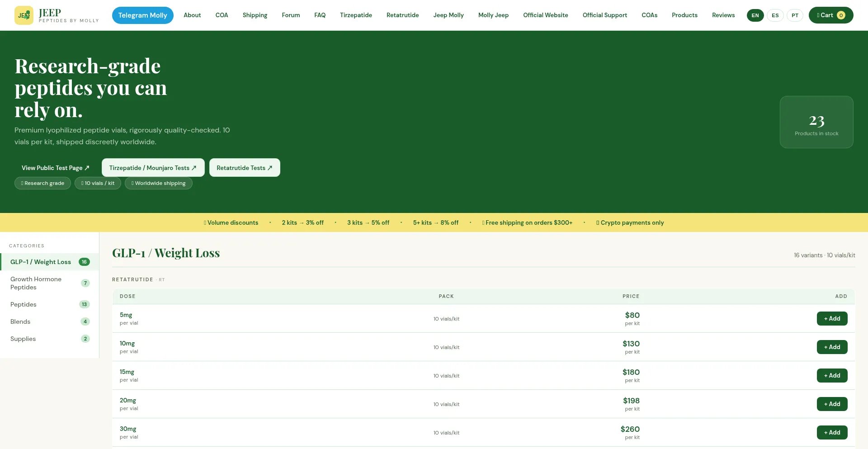Switch language to EN
Image resolution: width=868 pixels, height=449 pixels.
tap(755, 15)
